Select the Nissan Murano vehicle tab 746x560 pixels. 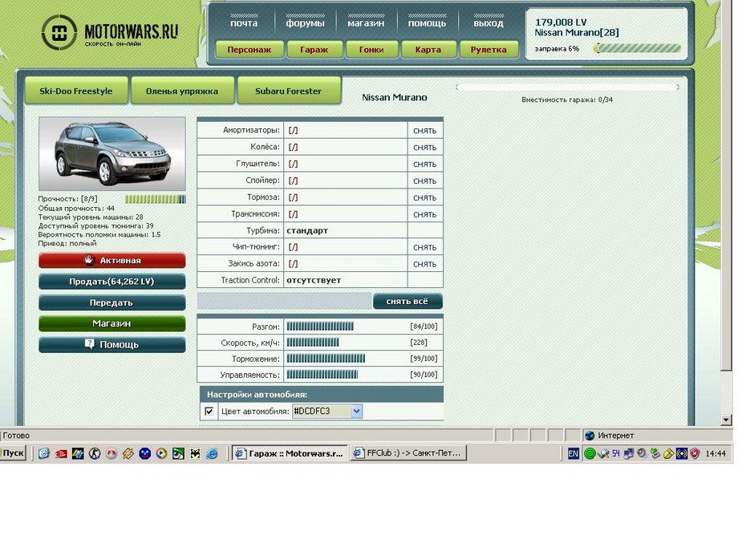395,97
